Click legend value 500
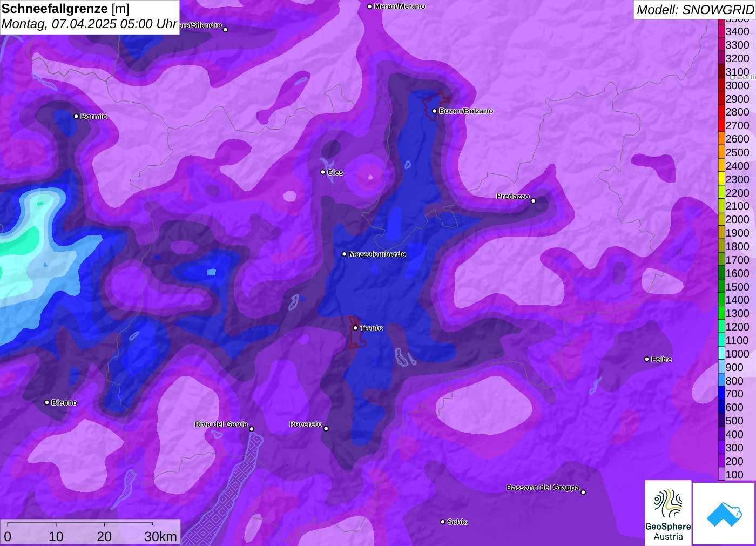Viewport: 756px width, 546px height. [x=734, y=421]
